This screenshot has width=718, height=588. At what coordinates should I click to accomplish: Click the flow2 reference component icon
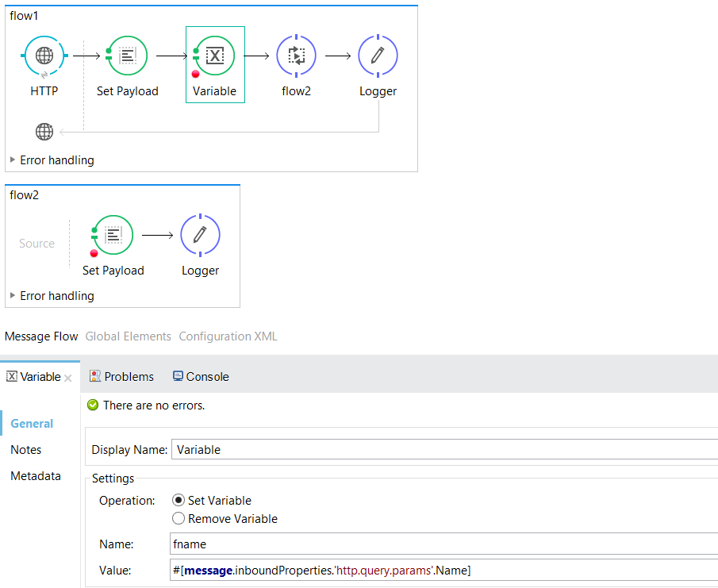(x=297, y=56)
